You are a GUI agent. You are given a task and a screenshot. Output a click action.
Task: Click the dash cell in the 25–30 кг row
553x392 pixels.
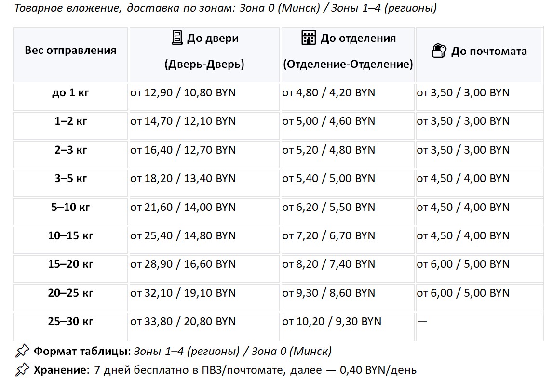[x=480, y=327]
